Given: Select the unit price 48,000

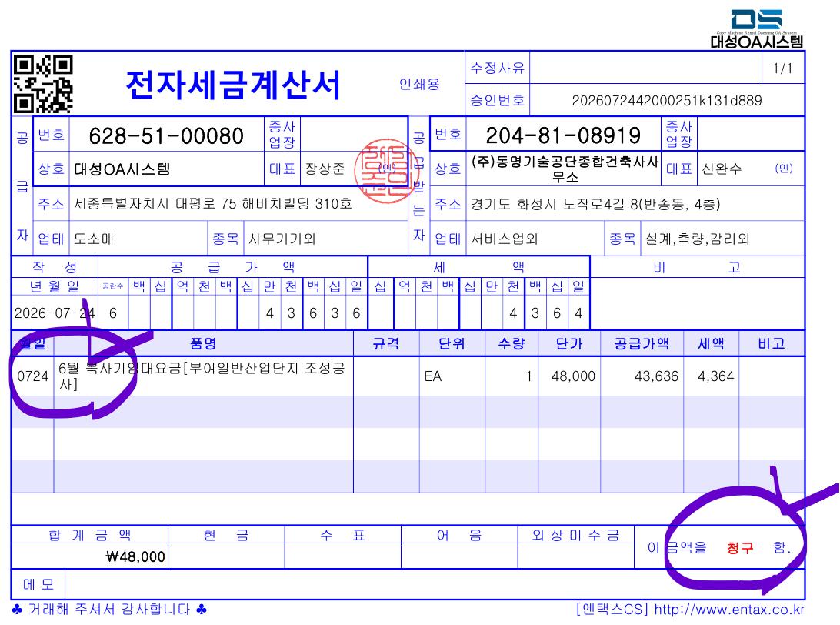Looking at the screenshot, I should coord(573,376).
